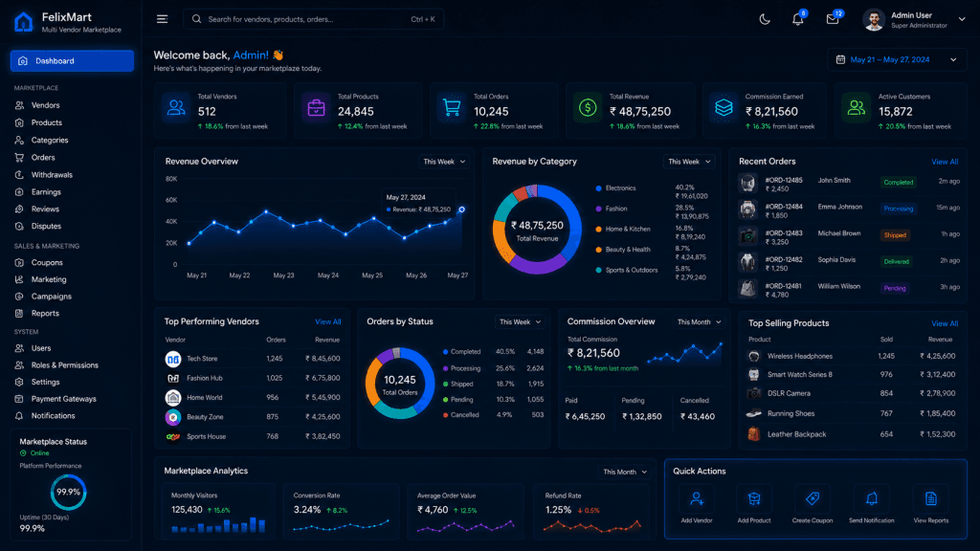Open Marketplace Analytics This Month dropdown
This screenshot has height=551, width=980.
click(624, 473)
